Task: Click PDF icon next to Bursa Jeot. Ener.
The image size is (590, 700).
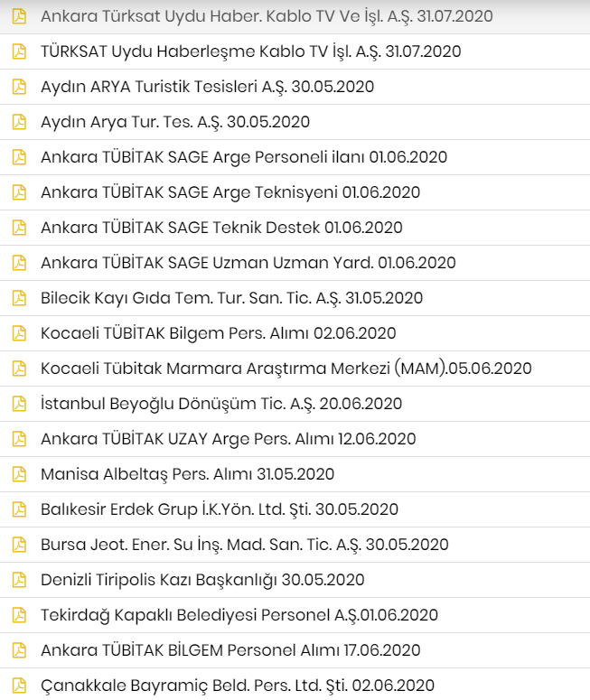Action: click(19, 545)
